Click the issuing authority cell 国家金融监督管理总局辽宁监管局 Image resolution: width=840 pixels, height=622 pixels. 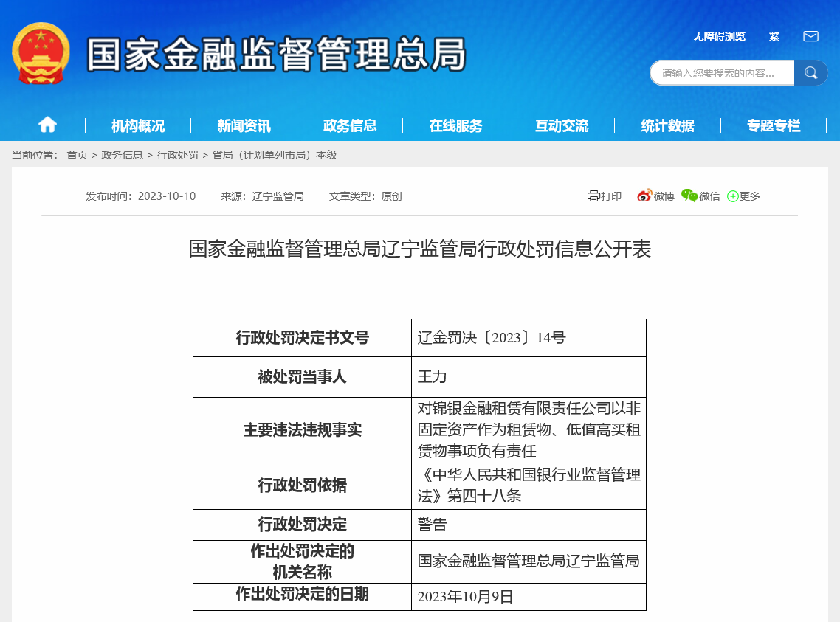tap(529, 561)
